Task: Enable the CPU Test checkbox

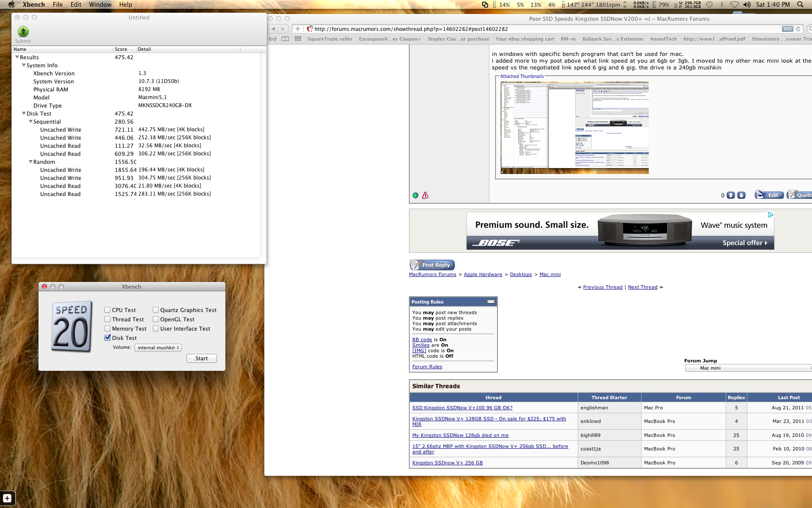Action: [107, 310]
